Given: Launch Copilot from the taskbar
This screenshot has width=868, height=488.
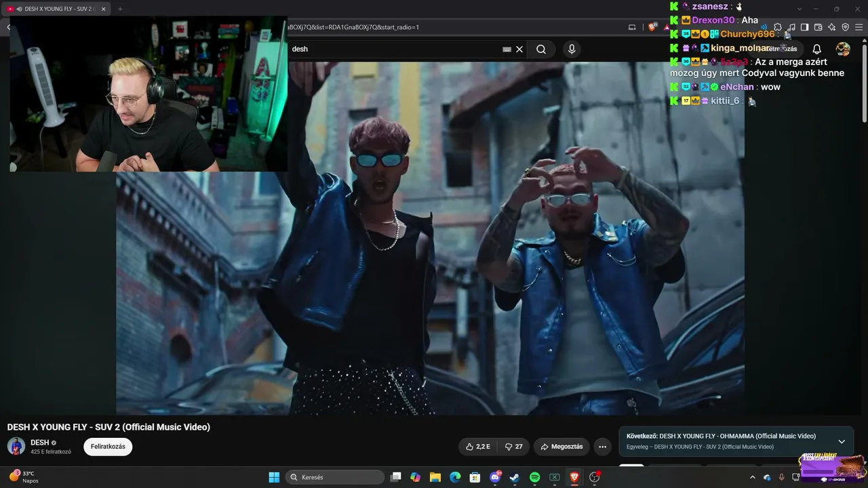Looking at the screenshot, I should (416, 477).
